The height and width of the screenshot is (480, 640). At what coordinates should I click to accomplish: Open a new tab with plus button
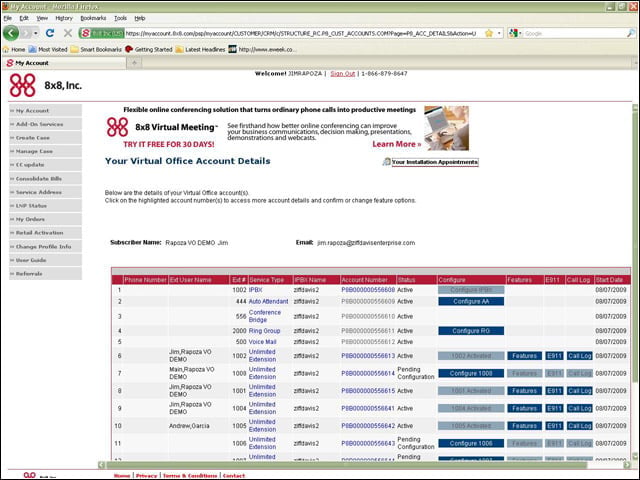[x=134, y=63]
